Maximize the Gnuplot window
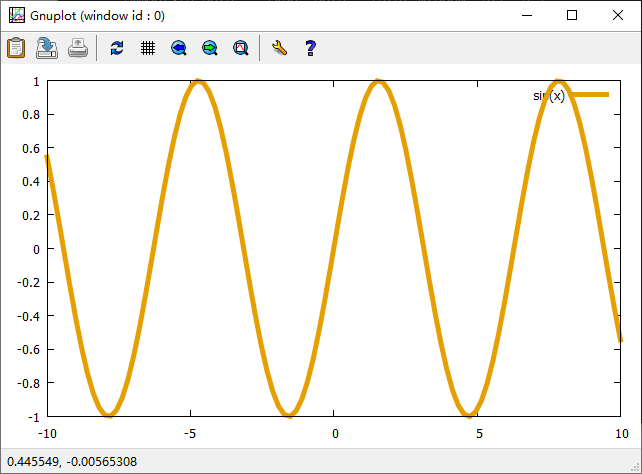The width and height of the screenshot is (642, 474). (x=572, y=16)
